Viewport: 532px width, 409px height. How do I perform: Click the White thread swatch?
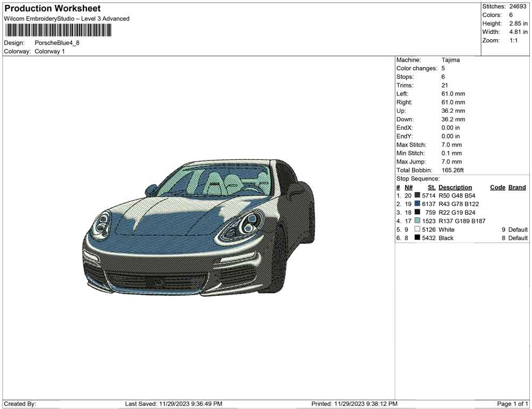416,229
